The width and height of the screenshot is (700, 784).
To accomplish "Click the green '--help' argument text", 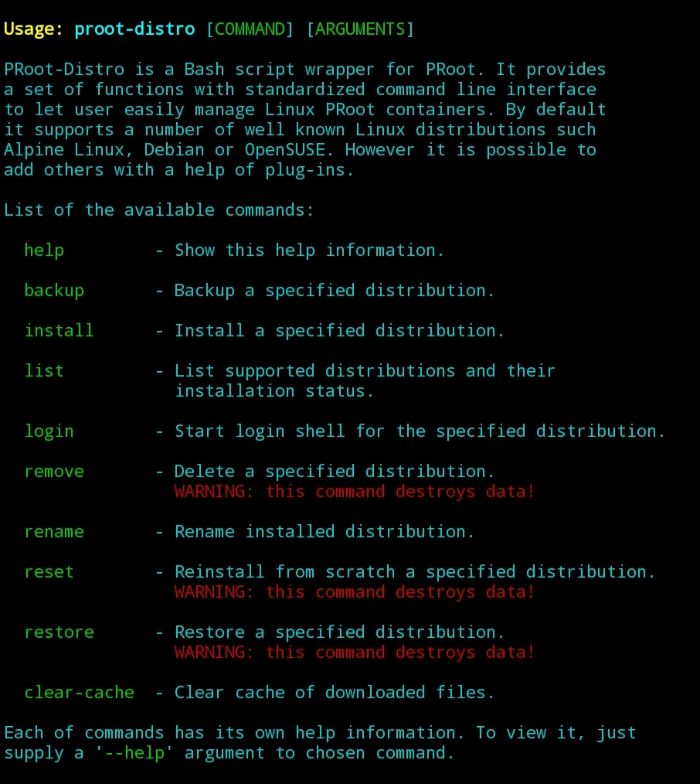I will (134, 753).
